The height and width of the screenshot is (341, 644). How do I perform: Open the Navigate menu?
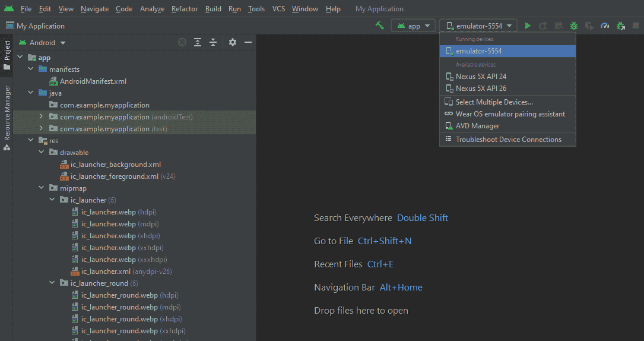coord(94,9)
